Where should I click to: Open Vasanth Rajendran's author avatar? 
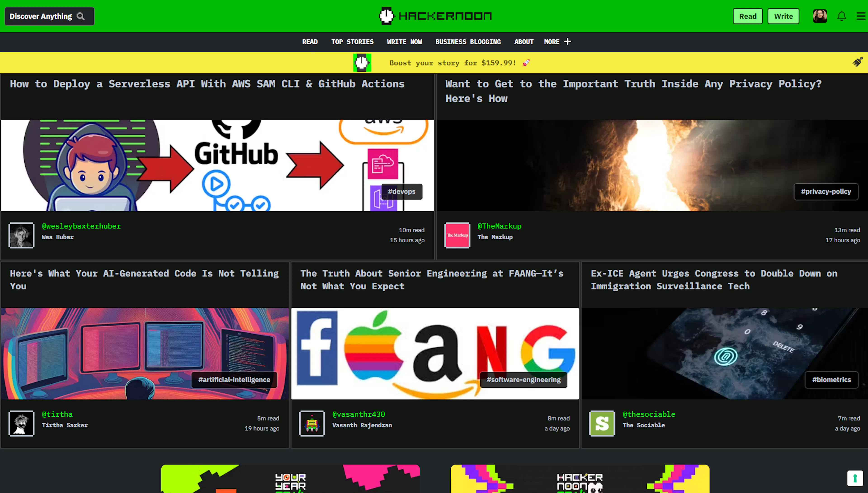click(312, 423)
